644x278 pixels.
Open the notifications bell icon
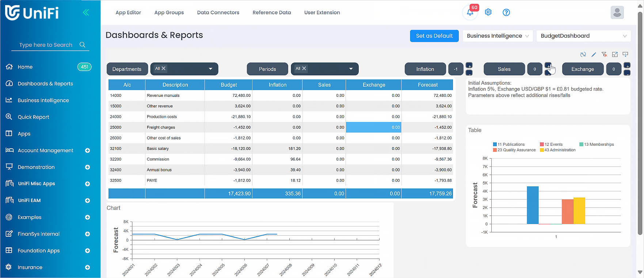coord(470,12)
